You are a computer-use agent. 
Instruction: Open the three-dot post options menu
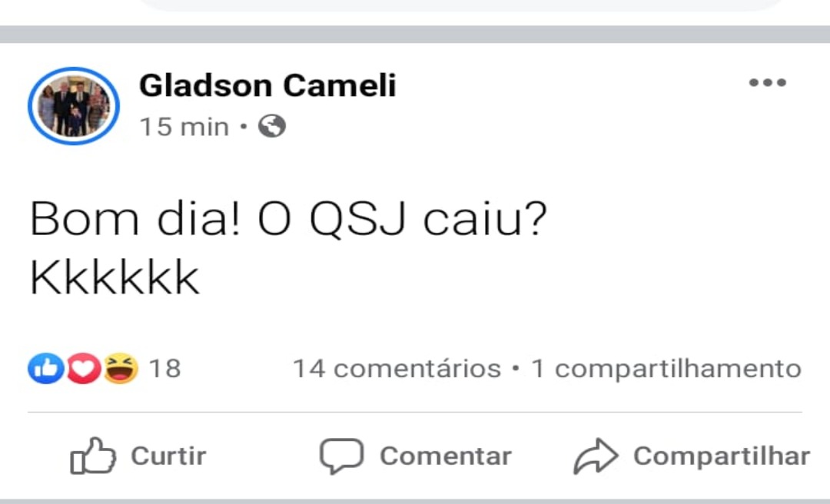[x=768, y=83]
